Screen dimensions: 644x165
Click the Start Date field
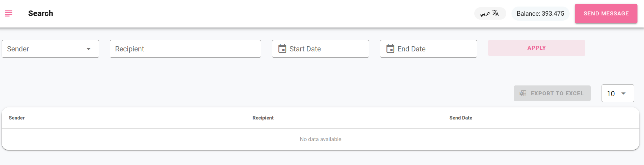(321, 49)
